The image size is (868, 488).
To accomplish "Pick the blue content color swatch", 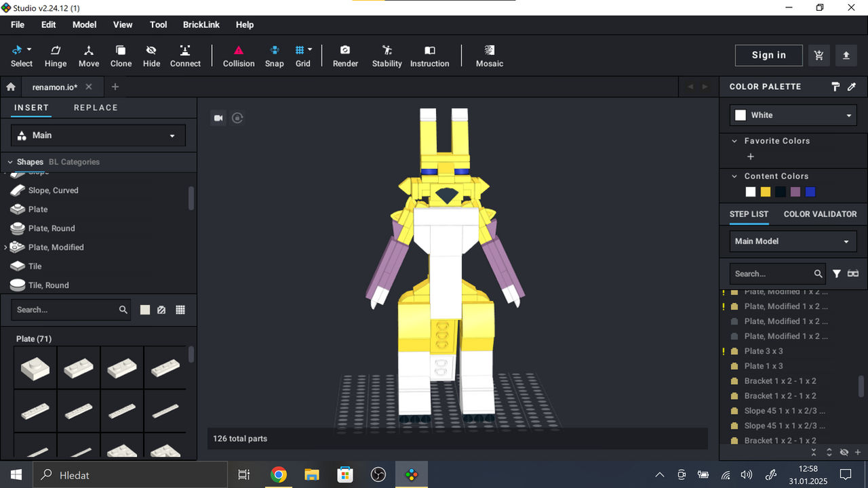I will pos(810,192).
